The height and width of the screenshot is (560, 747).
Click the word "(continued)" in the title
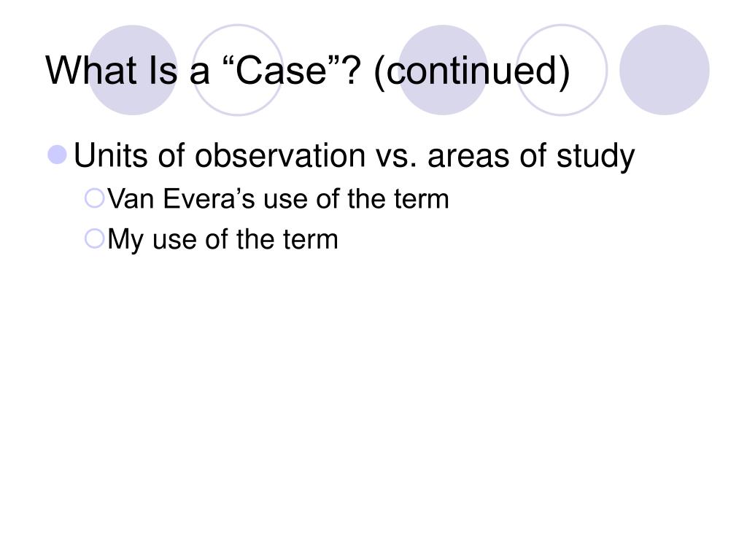click(x=472, y=71)
